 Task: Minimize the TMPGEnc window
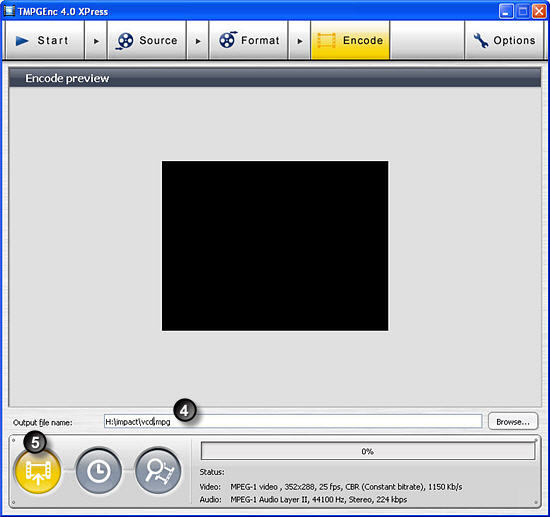505,12
